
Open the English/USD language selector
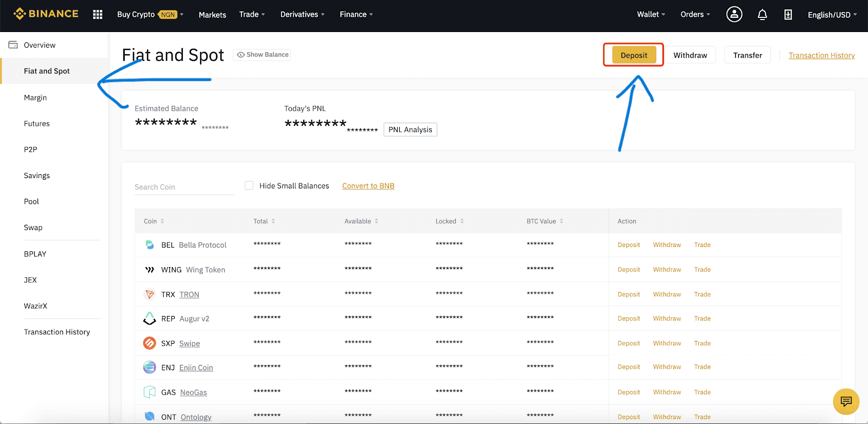click(832, 15)
